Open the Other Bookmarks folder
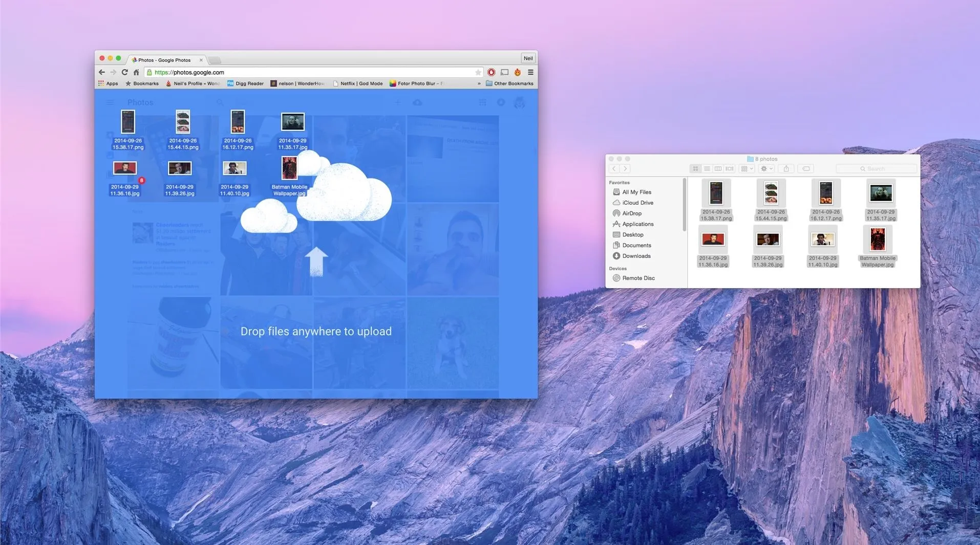The height and width of the screenshot is (545, 980). (x=509, y=83)
